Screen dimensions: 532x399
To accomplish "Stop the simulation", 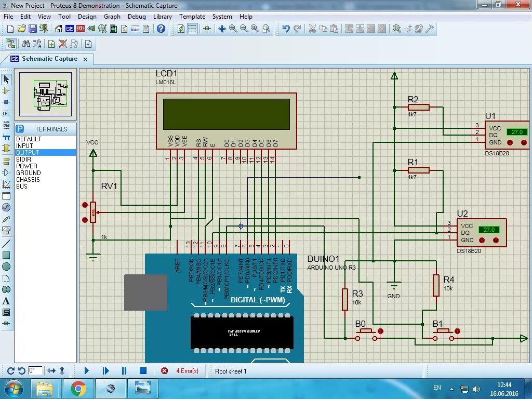I will [x=143, y=371].
